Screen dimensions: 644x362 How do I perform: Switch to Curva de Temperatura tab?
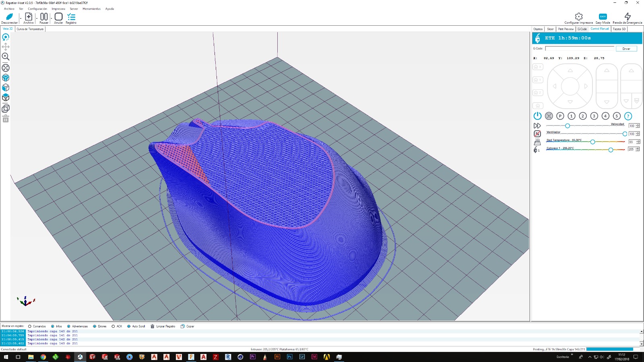pyautogui.click(x=30, y=29)
